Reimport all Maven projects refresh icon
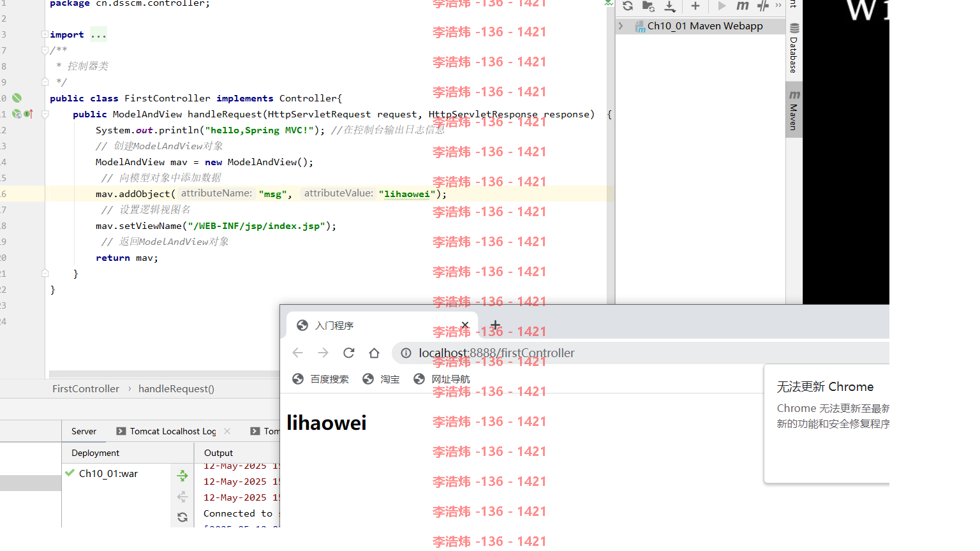Viewport: 980px width, 551px height. 628,6
